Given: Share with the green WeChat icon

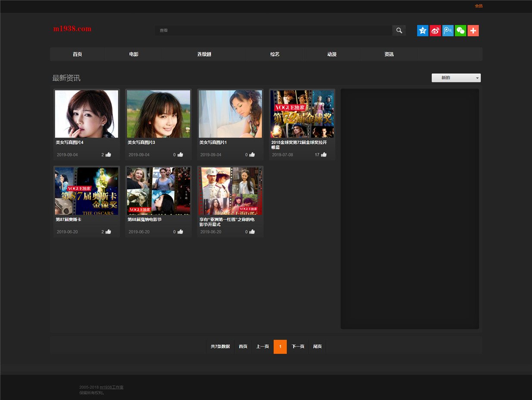Looking at the screenshot, I should coord(460,31).
